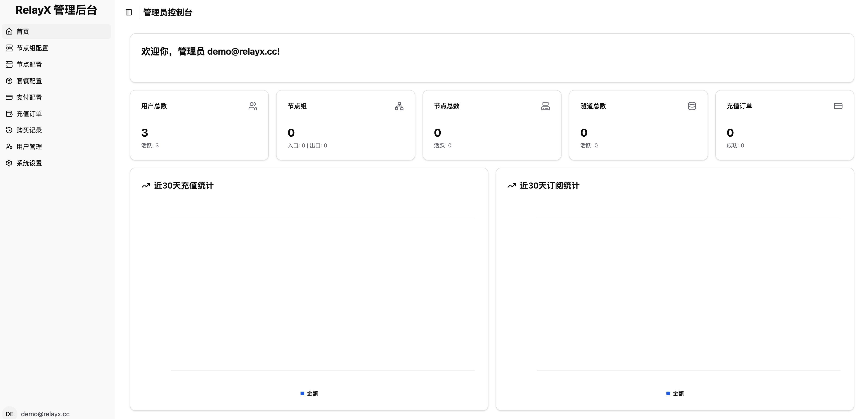Toggle 金额 legend in 近30天充值统计 chart
This screenshot has height=419, width=868.
[x=309, y=393]
